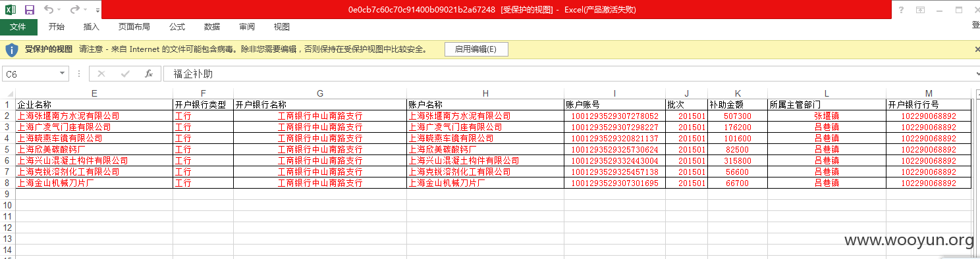Switch to the 页面布局 ribbon tab
This screenshot has width=980, height=259.
tap(134, 27)
